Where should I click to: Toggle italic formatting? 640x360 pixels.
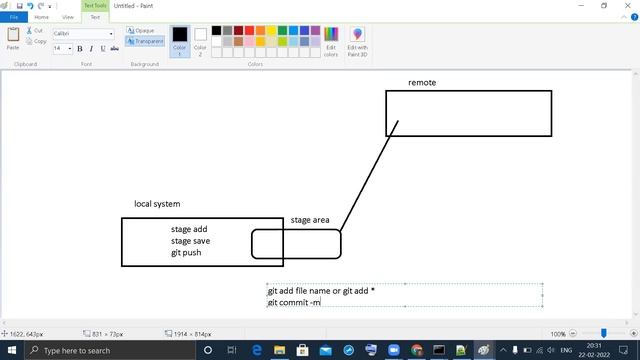click(x=91, y=49)
